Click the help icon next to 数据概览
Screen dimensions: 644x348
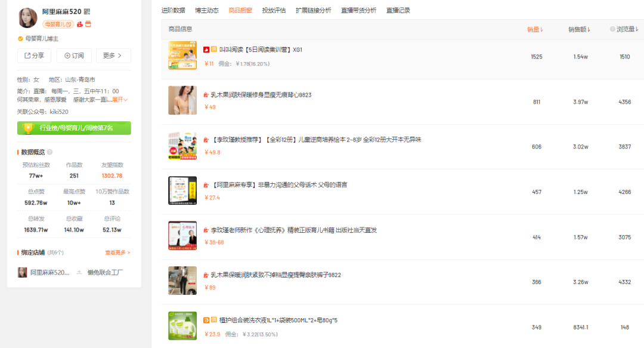49,152
